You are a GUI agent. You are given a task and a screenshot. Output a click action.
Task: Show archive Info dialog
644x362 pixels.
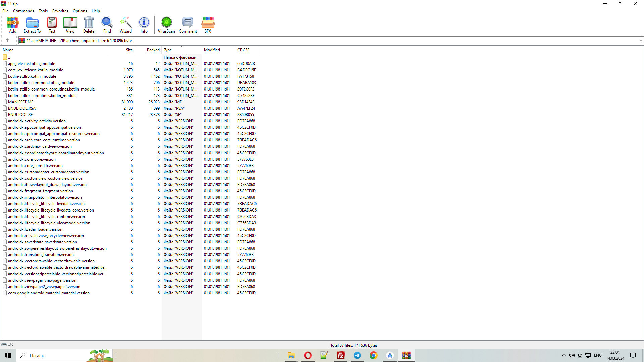pyautogui.click(x=144, y=25)
